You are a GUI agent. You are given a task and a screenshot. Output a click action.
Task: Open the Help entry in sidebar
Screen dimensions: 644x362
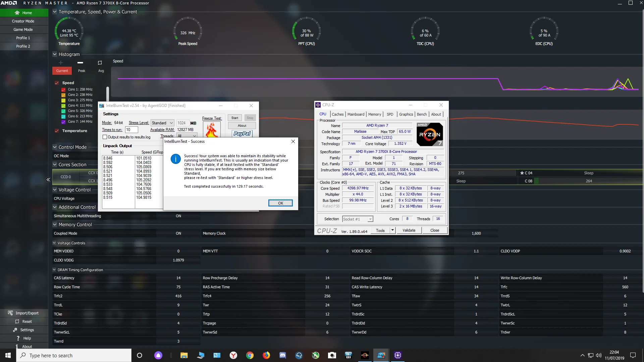[x=24, y=338]
